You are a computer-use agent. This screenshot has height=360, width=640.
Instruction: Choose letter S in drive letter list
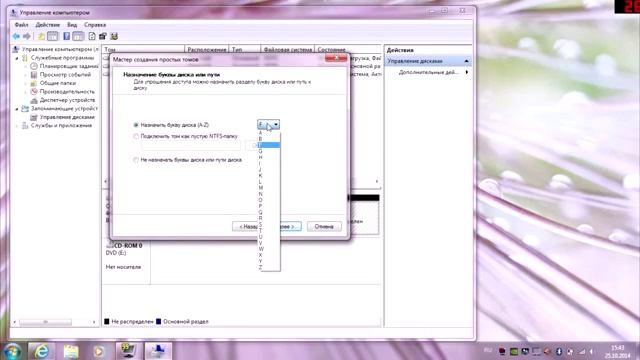coord(269,224)
